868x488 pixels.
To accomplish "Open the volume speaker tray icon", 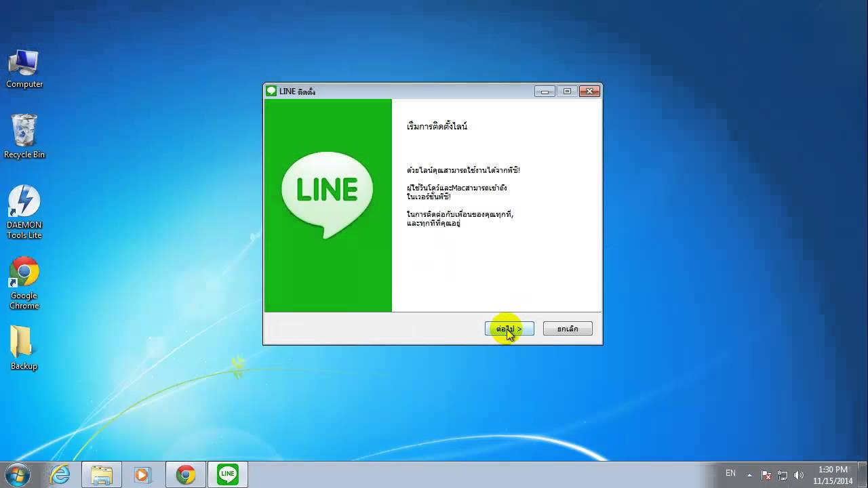I will pos(799,475).
